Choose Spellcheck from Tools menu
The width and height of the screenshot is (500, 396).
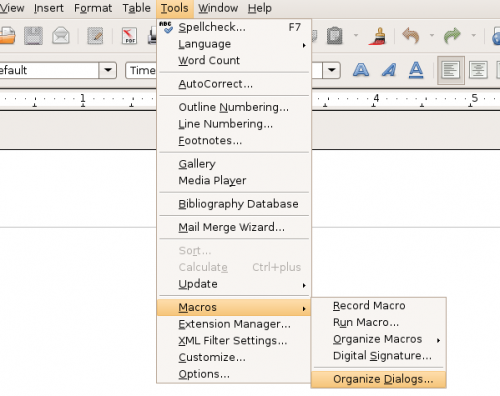tap(234, 27)
